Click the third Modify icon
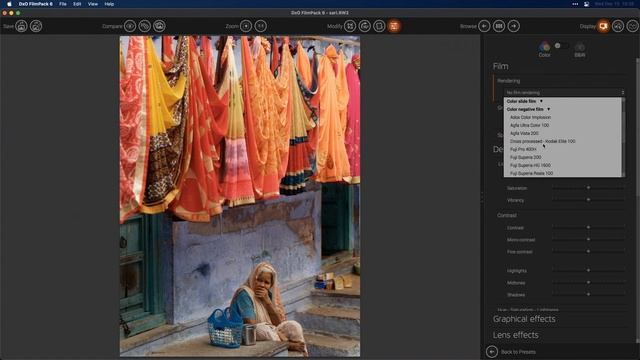Image resolution: width=640 pixels, height=360 pixels. pyautogui.click(x=379, y=26)
